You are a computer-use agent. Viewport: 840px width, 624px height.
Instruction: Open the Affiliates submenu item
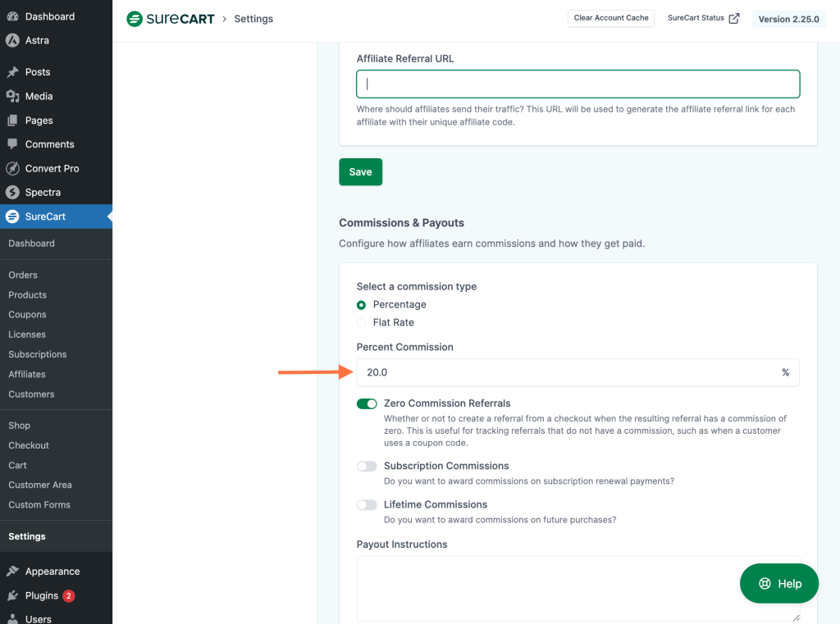tap(27, 374)
